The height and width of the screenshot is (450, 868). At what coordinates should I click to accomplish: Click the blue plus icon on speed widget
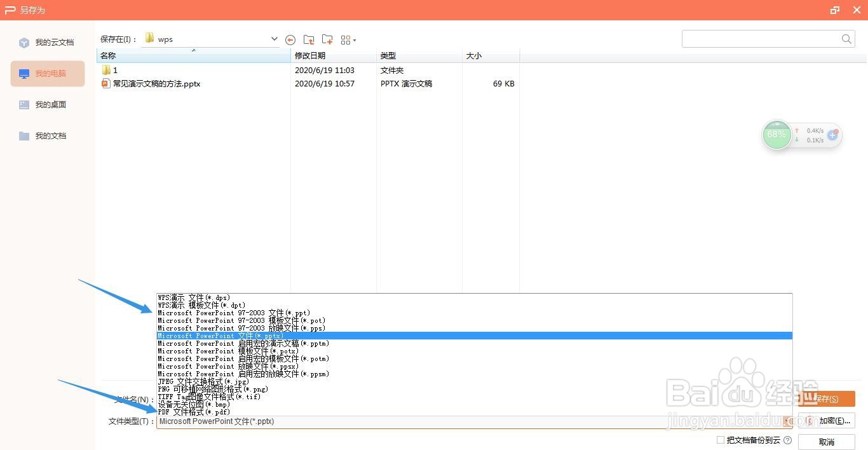pyautogui.click(x=832, y=135)
